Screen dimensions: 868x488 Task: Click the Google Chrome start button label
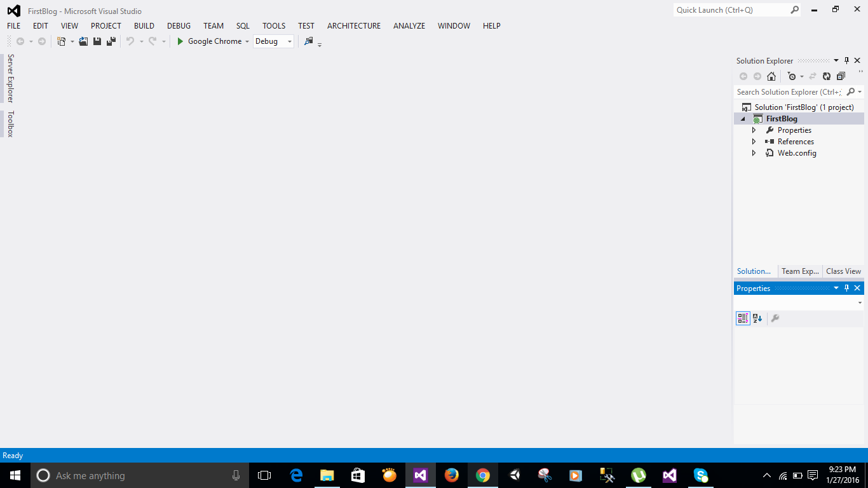(215, 41)
